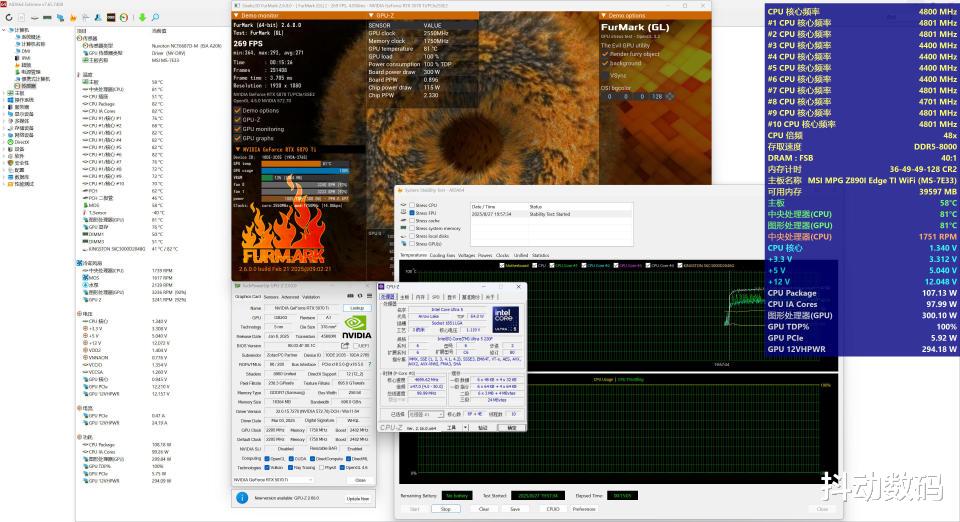Toggle the Motherboard graph legend checkbox

pyautogui.click(x=502, y=266)
